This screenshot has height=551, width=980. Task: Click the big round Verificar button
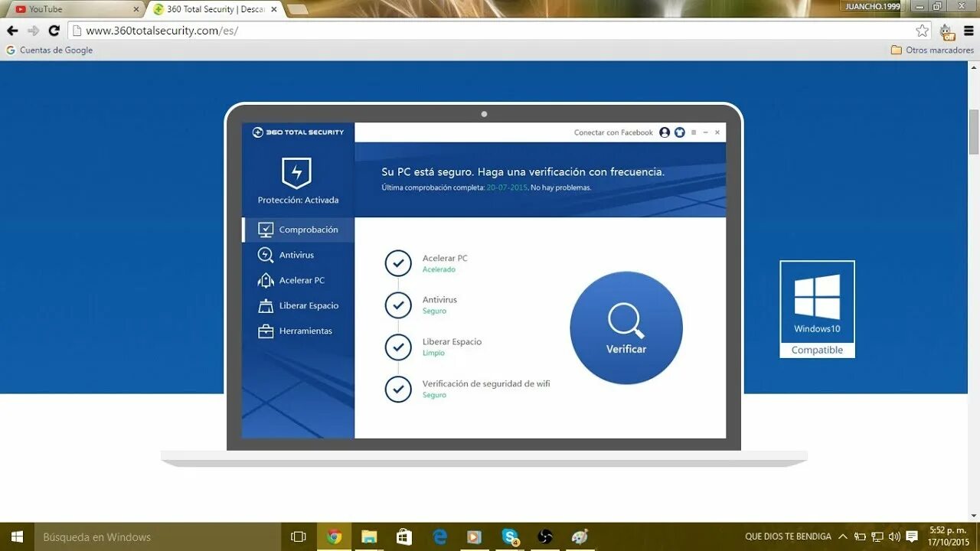click(626, 328)
